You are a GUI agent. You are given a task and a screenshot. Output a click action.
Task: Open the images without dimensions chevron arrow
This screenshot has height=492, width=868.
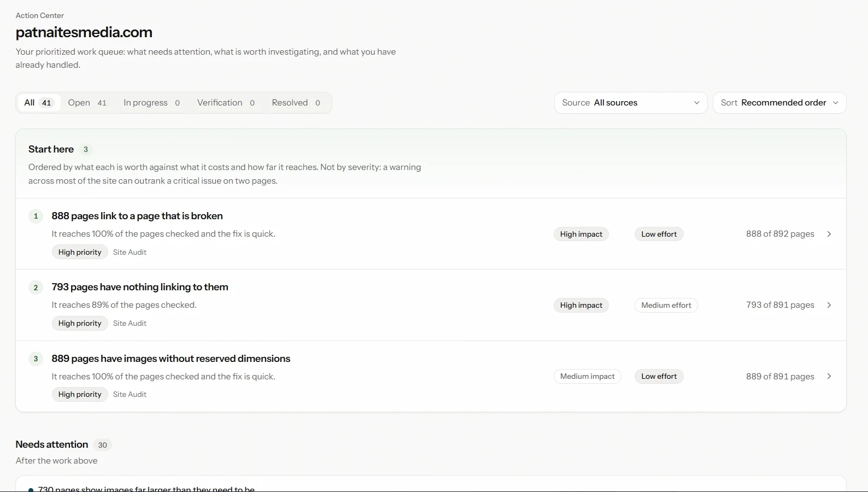829,376
